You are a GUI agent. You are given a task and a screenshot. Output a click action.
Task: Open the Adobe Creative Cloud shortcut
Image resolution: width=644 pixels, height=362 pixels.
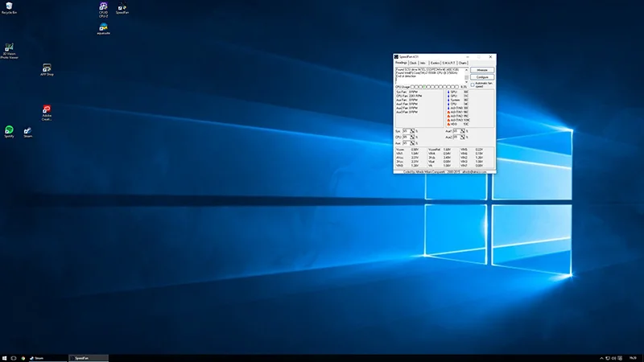(x=47, y=113)
